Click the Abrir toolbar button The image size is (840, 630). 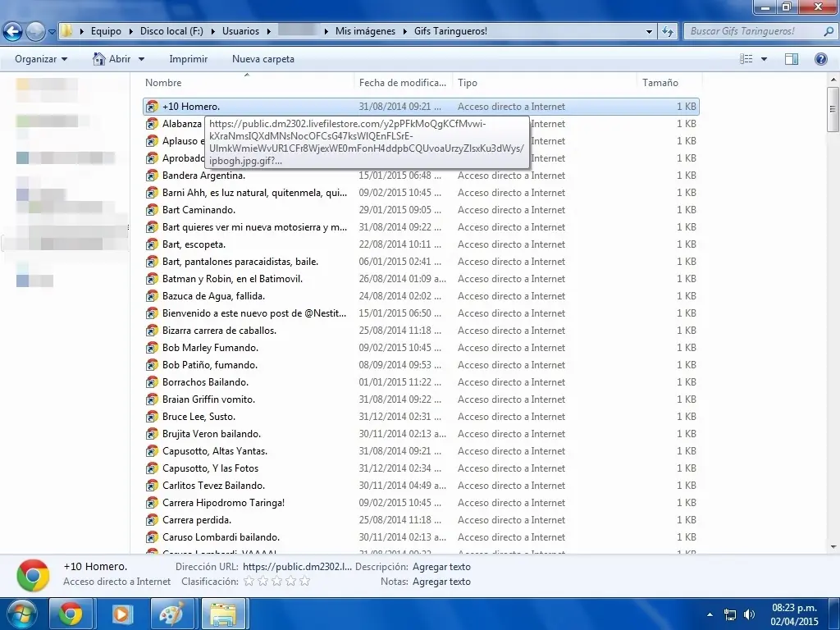pyautogui.click(x=112, y=59)
